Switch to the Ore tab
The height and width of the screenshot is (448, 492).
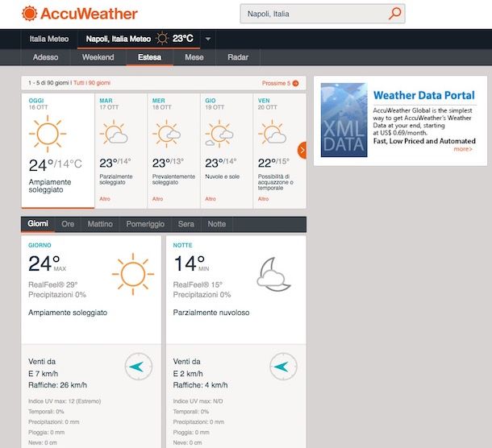point(68,224)
